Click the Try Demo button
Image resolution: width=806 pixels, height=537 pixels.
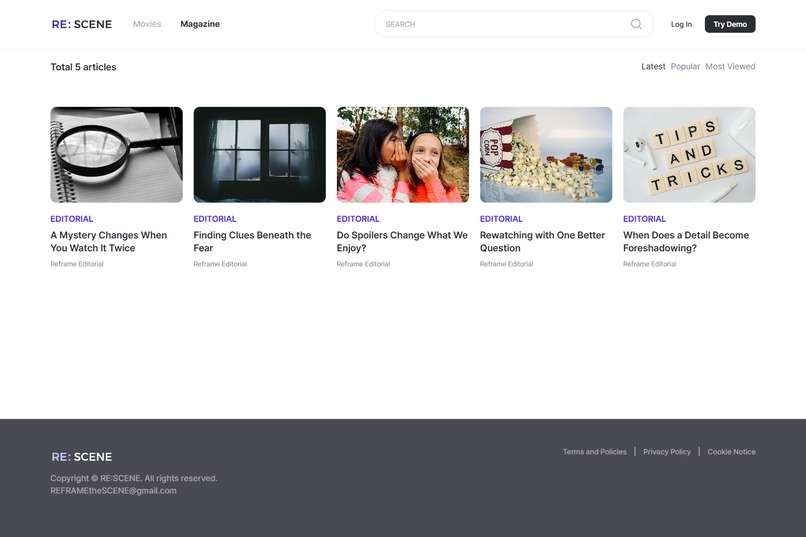tap(730, 24)
